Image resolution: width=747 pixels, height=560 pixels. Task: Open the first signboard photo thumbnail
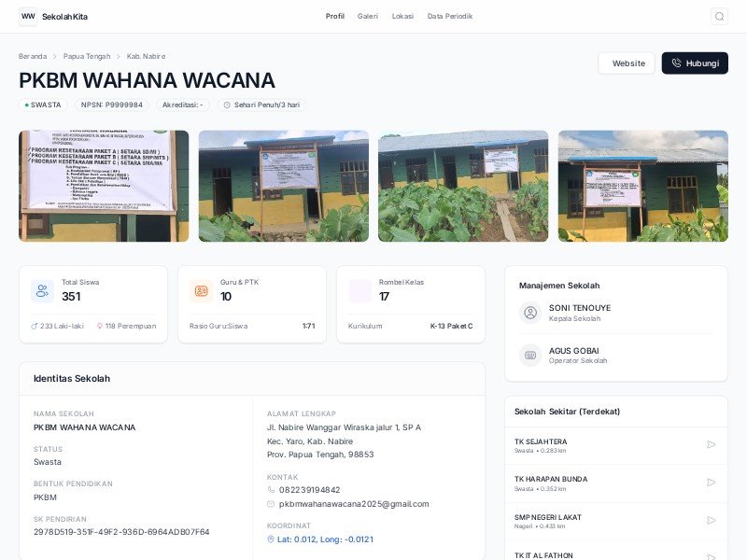coord(104,186)
